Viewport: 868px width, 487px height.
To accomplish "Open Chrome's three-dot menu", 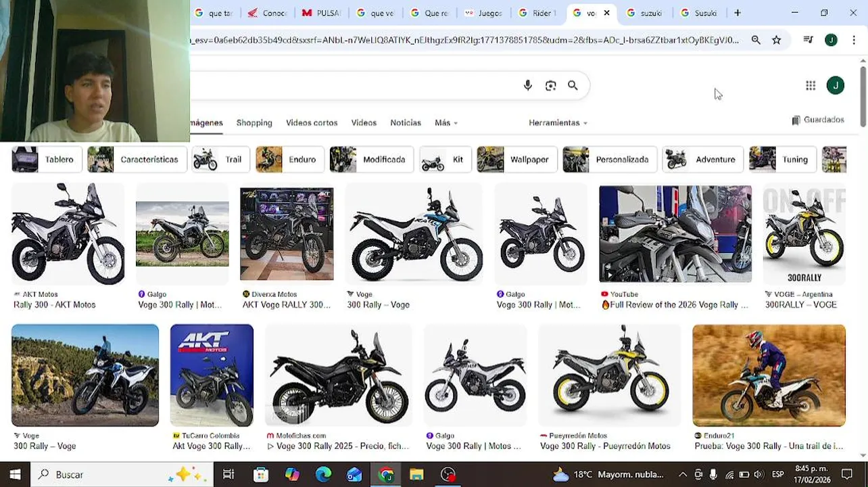I will [854, 40].
